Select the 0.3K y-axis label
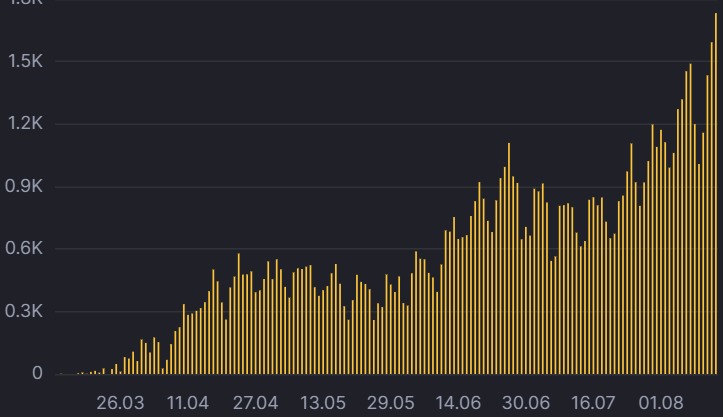 (24, 311)
